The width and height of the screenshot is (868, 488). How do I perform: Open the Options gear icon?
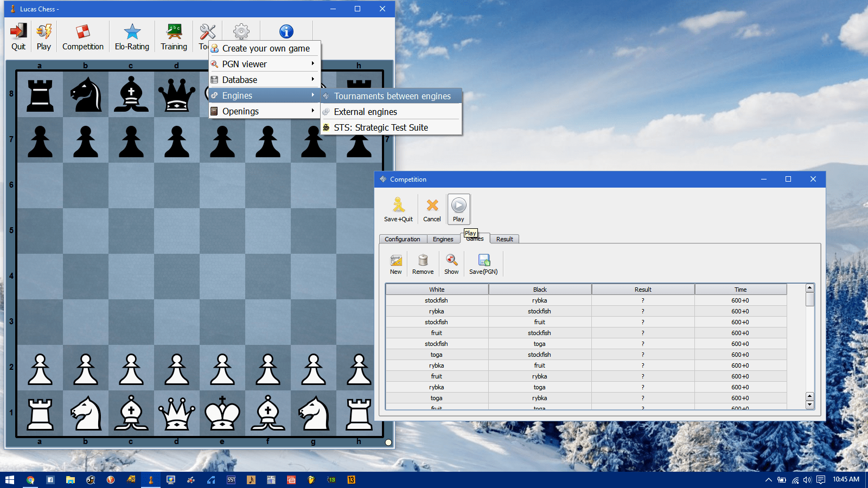click(241, 31)
